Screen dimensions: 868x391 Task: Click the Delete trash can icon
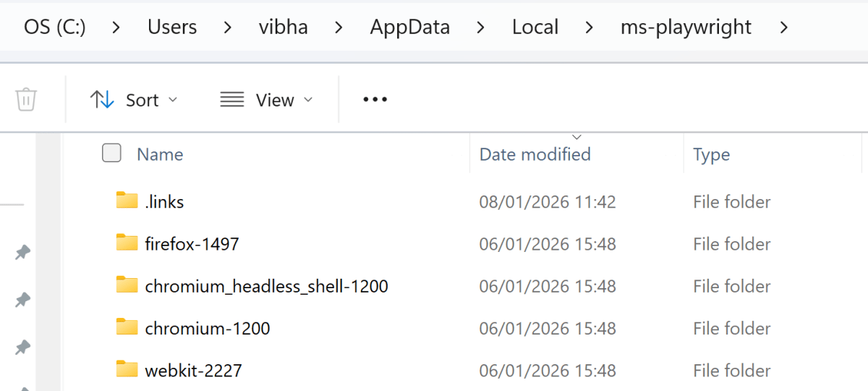[x=26, y=99]
